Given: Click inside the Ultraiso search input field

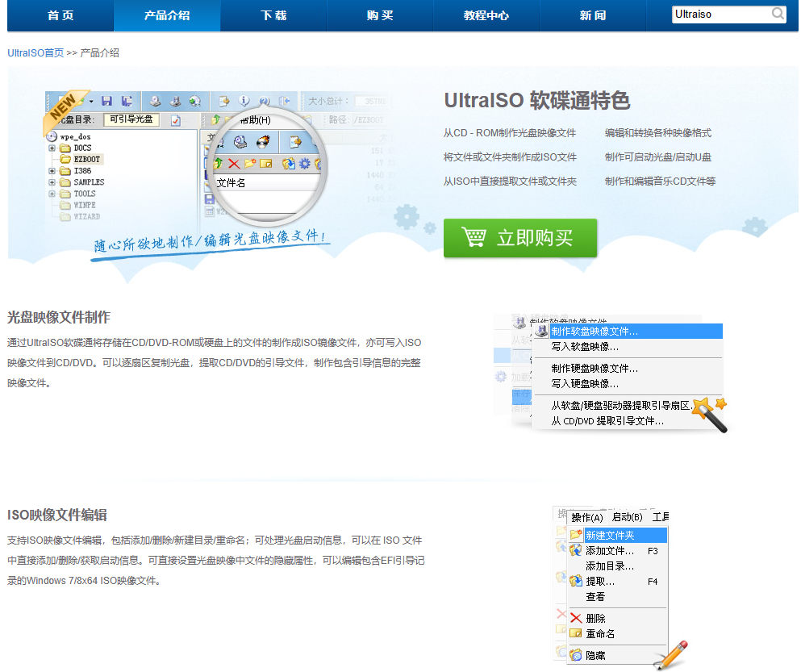Looking at the screenshot, I should pos(718,15).
